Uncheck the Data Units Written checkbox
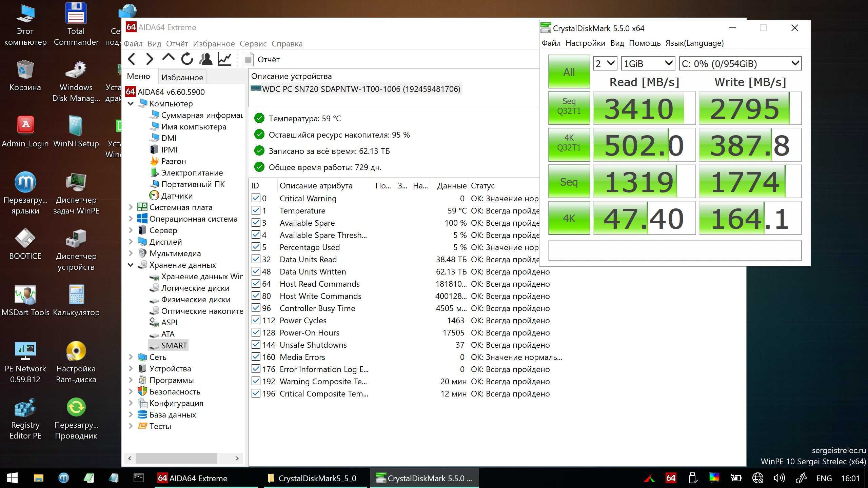The width and height of the screenshot is (868, 488). 256,271
